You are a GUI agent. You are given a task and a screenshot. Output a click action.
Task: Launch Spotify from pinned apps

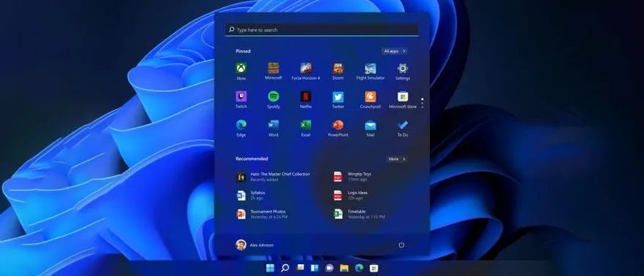pos(274,100)
